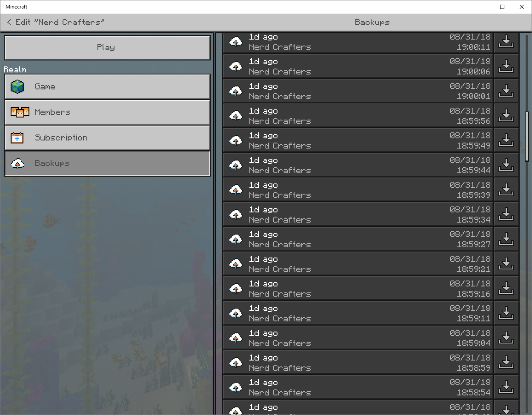532x415 pixels.
Task: Minimize the Minecraft window
Action: coord(483,7)
